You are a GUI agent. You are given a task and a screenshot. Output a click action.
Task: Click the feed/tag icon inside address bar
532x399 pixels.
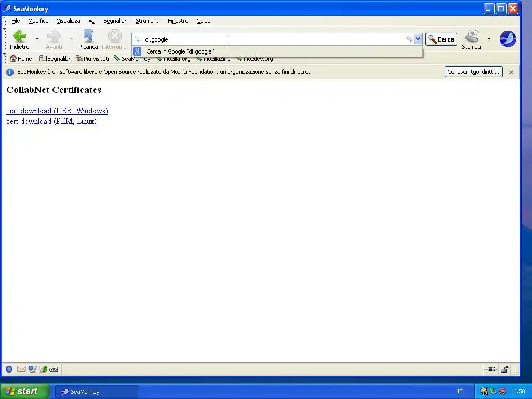409,39
